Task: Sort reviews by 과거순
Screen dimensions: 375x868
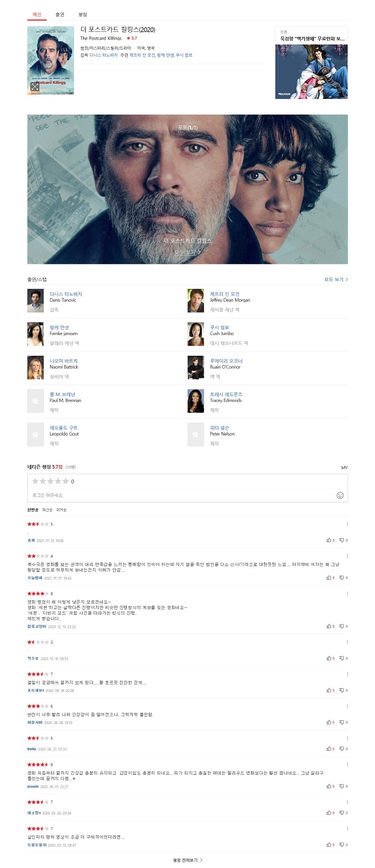Action: [x=61, y=510]
